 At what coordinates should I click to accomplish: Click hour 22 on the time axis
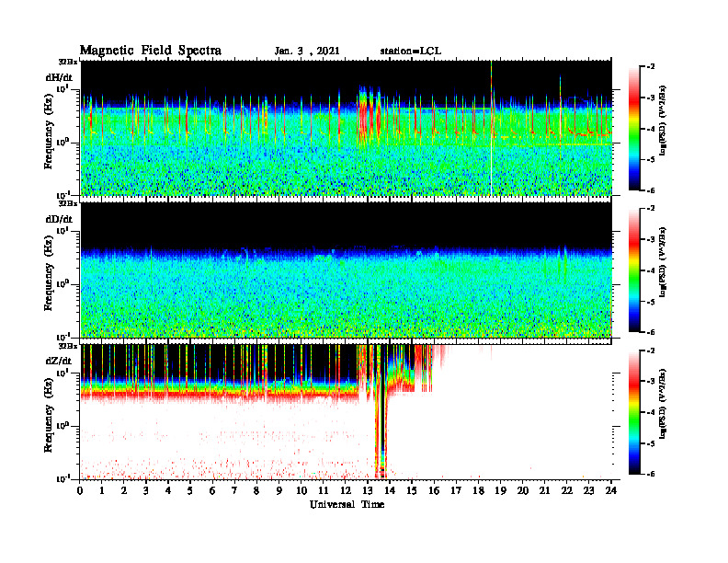pyautogui.click(x=566, y=490)
